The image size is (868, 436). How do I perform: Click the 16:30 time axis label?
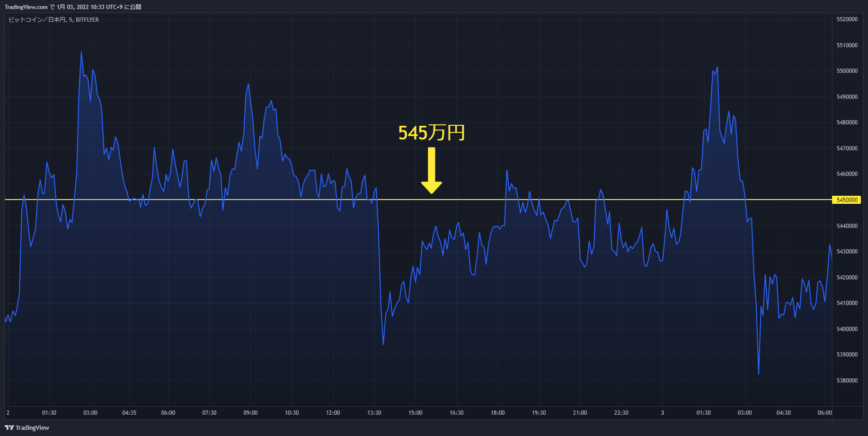(456, 413)
